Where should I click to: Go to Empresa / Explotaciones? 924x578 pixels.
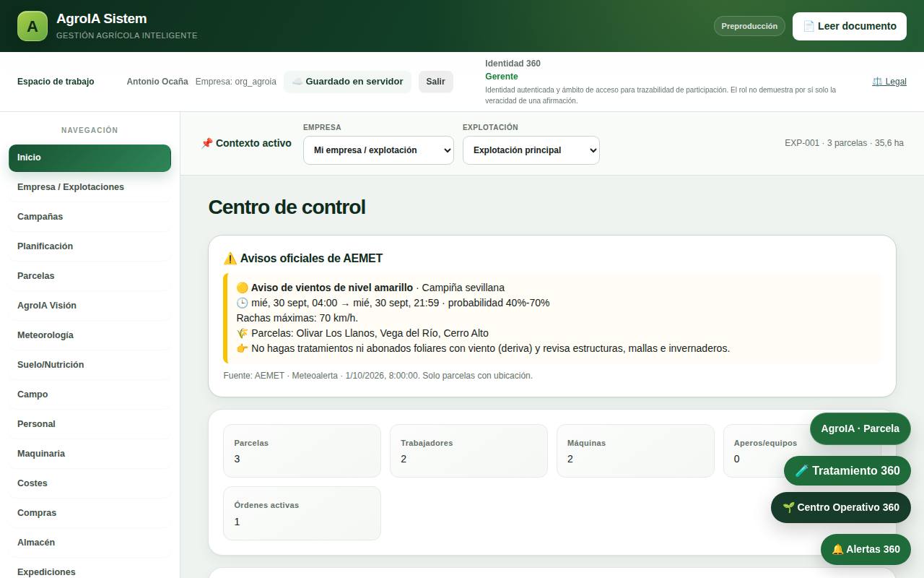[x=90, y=187]
